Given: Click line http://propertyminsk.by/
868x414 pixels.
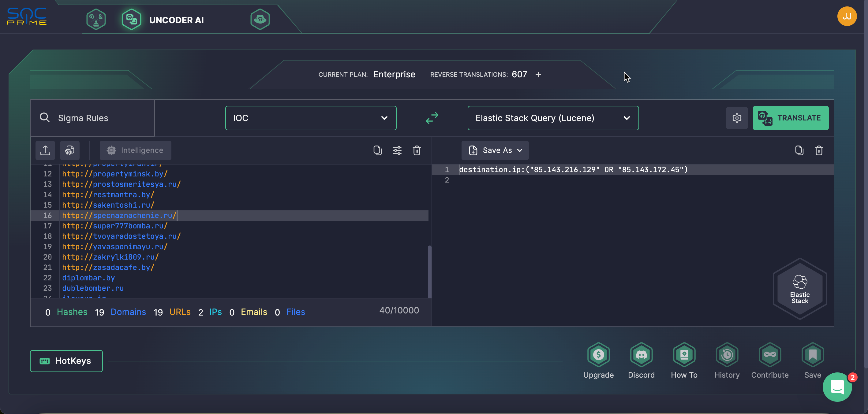Looking at the screenshot, I should tap(115, 174).
